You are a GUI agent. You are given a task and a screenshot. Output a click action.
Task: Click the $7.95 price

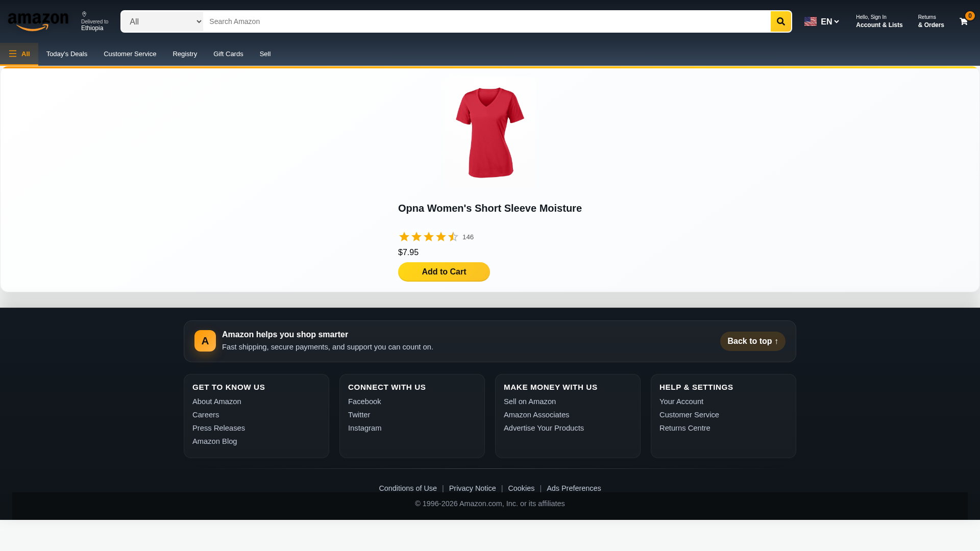coord(408,253)
